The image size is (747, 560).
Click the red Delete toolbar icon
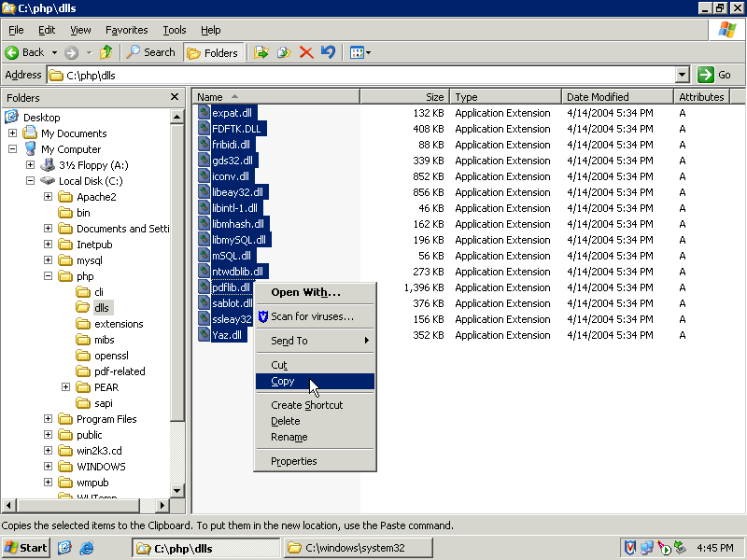(x=306, y=52)
